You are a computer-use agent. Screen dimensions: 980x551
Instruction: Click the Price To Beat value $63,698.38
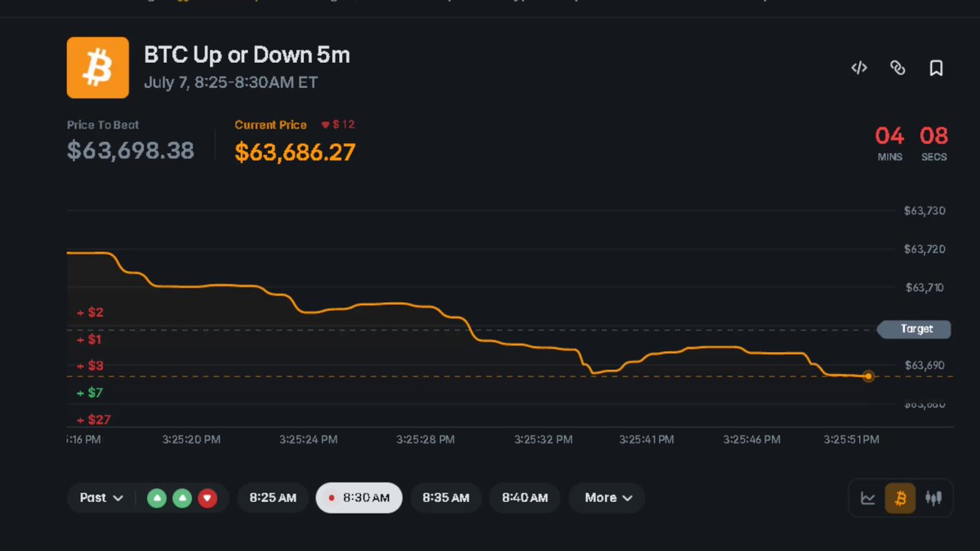[131, 151]
